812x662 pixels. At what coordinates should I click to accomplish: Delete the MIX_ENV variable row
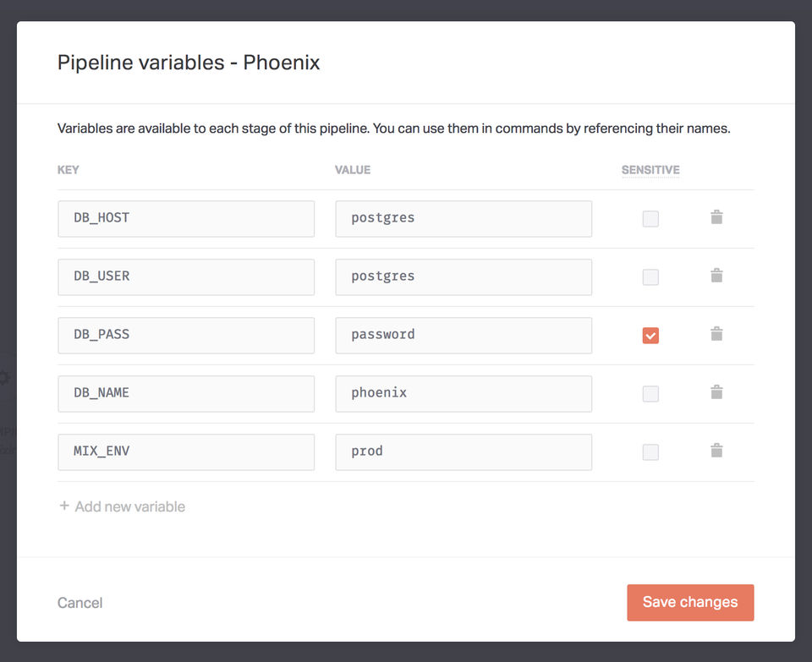point(716,451)
